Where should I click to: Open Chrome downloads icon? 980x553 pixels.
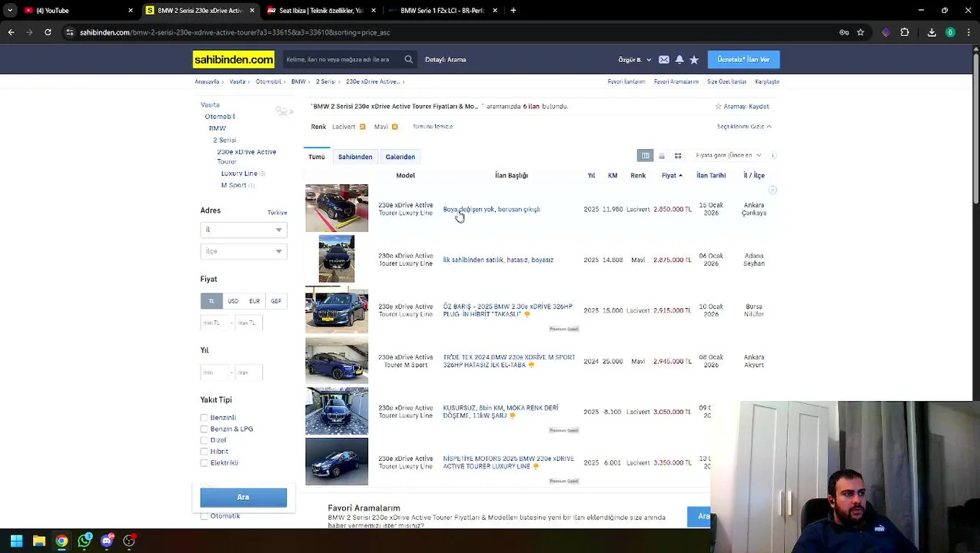(x=932, y=32)
